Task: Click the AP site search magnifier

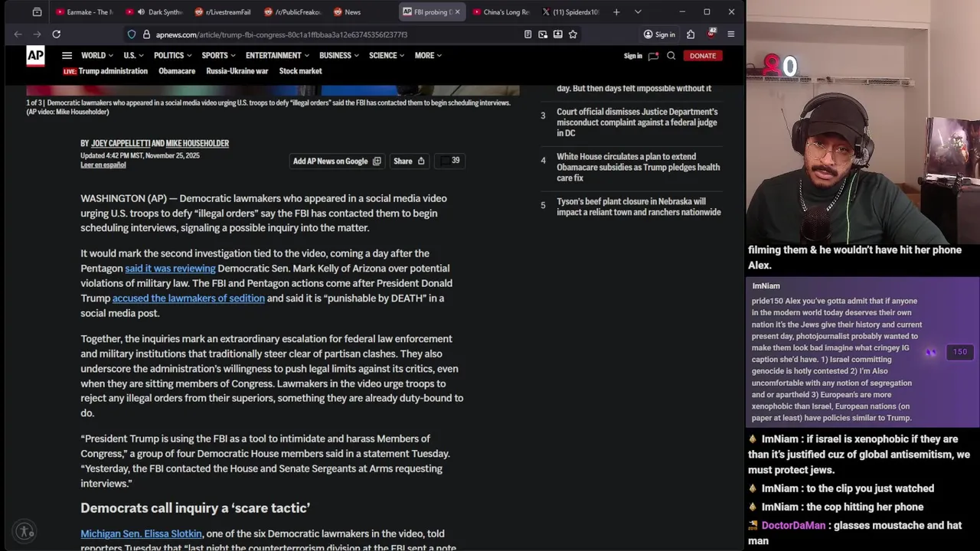Action: point(671,55)
